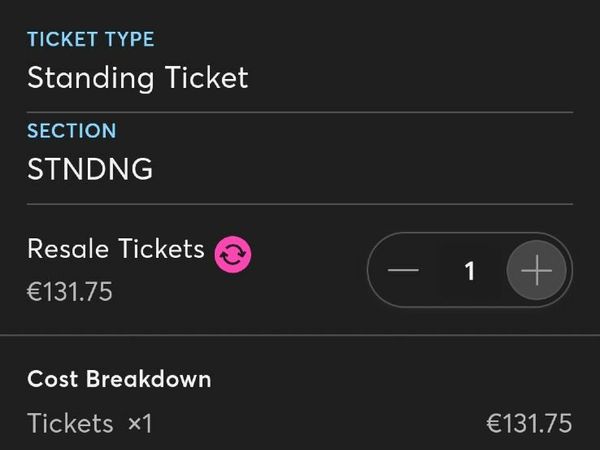The image size is (600, 450).
Task: Tap the divider line below STNDNG
Action: click(x=300, y=204)
